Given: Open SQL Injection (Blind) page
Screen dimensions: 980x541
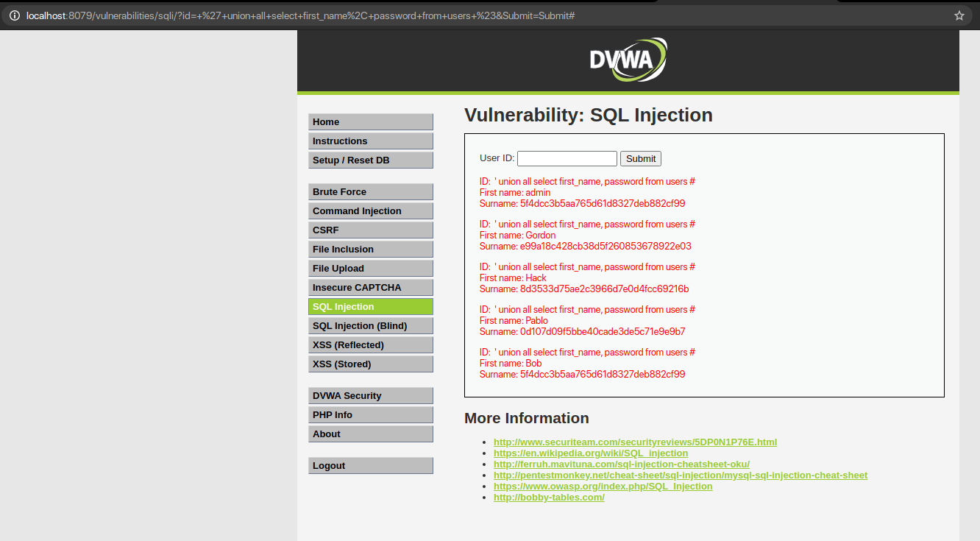Looking at the screenshot, I should point(371,326).
